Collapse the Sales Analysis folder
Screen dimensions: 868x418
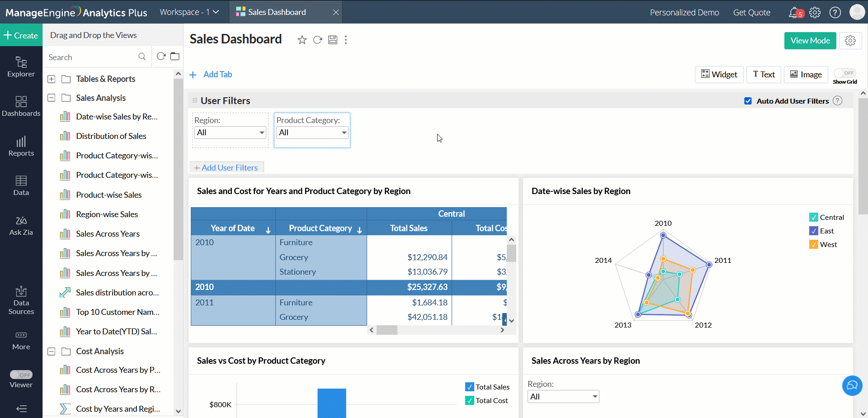tap(52, 98)
